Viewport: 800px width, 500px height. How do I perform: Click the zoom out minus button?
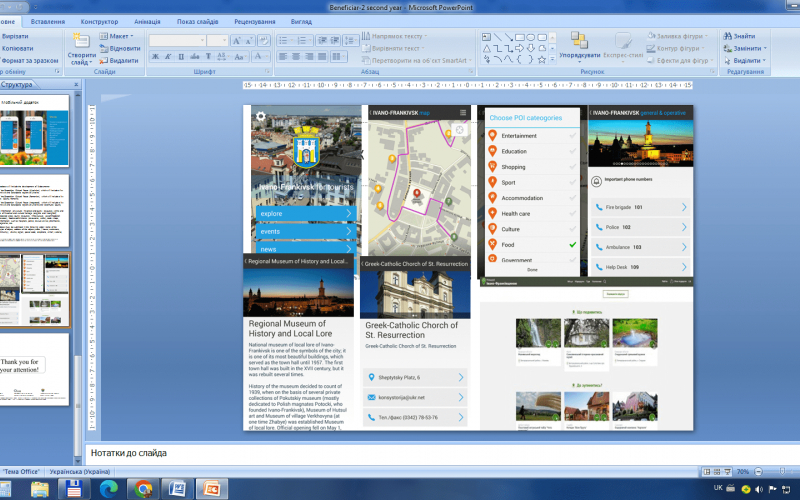[758, 472]
